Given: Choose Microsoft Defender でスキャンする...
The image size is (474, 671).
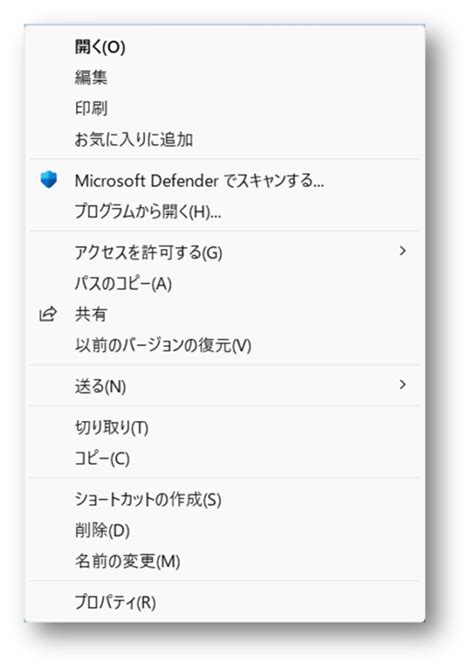Looking at the screenshot, I should point(225,180).
